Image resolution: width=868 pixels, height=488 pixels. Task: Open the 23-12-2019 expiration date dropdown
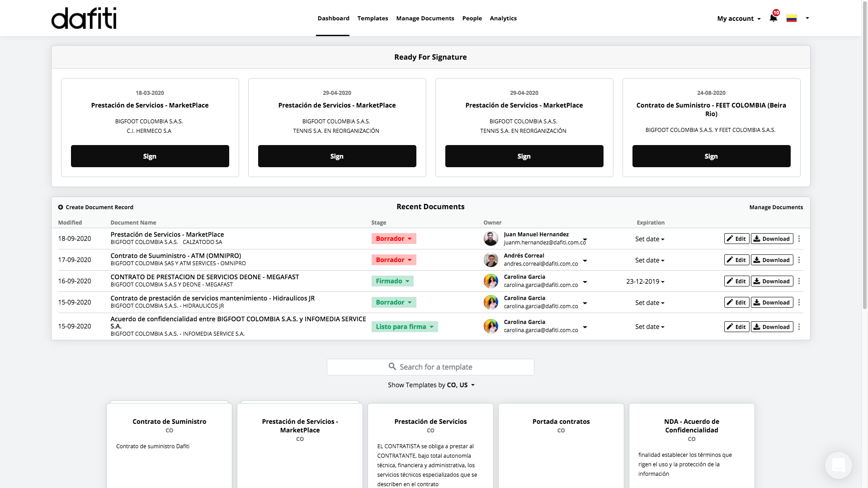coord(645,282)
